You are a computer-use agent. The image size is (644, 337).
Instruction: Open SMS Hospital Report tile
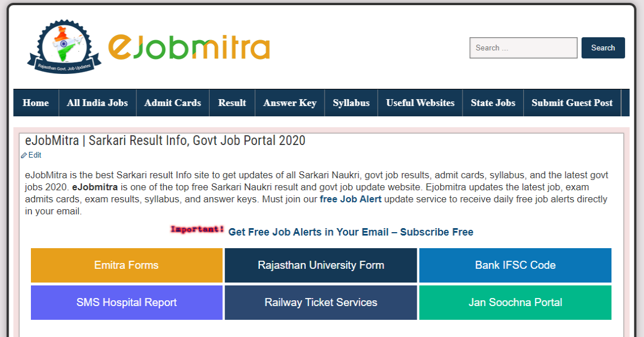point(127,303)
